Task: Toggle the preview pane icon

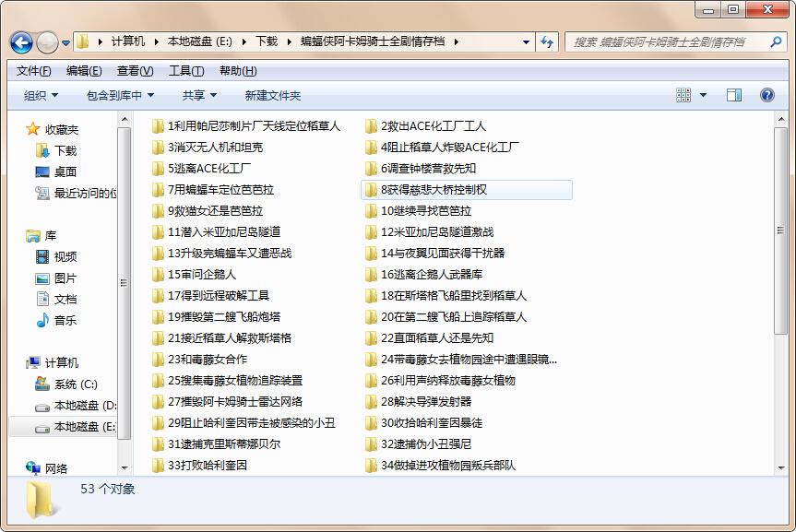Action: (x=734, y=95)
